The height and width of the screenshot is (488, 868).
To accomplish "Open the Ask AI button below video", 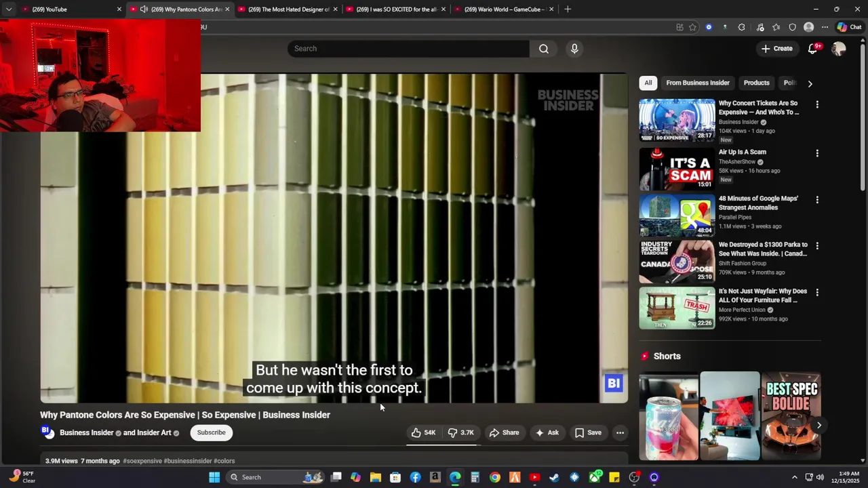I will pos(547,432).
